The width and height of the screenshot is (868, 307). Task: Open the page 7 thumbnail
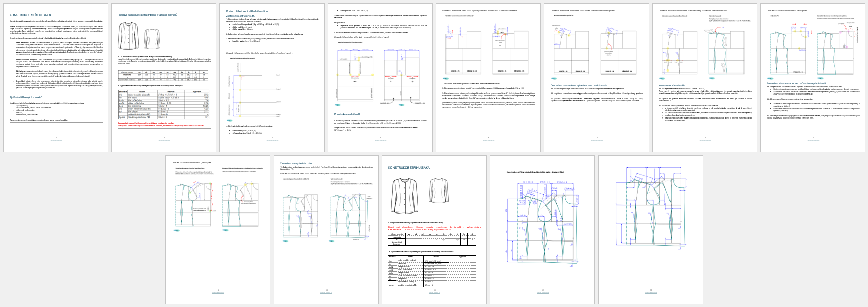705,77
